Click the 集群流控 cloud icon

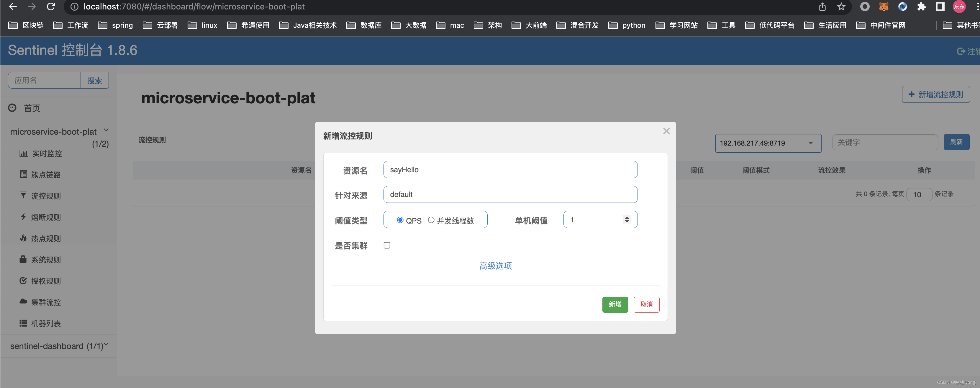point(23,301)
